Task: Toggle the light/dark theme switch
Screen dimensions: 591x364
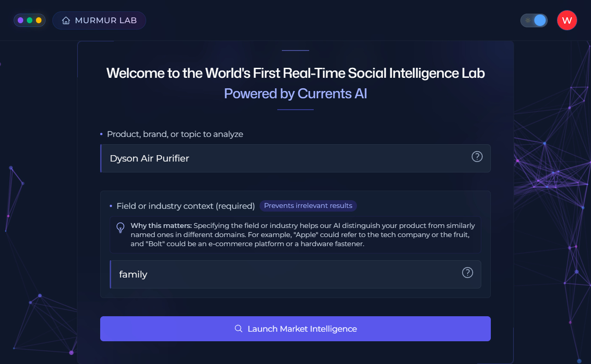Action: (x=534, y=20)
